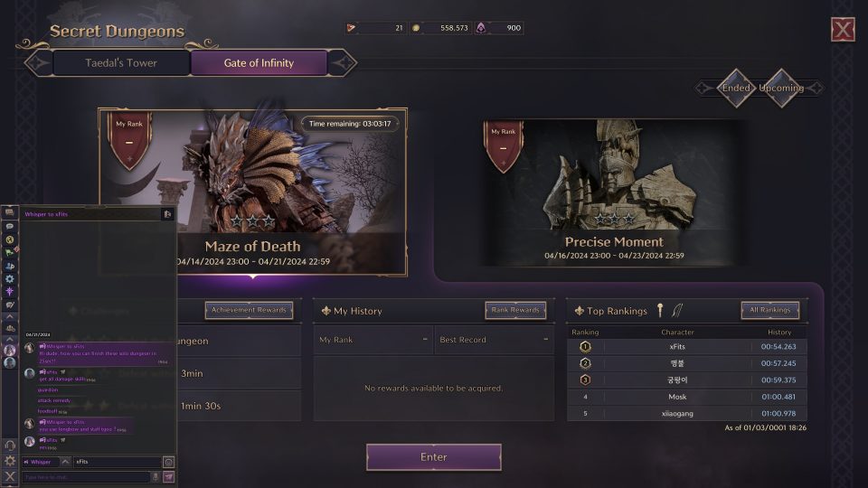The width and height of the screenshot is (868, 488).
Task: Click the guild flag channel icon
Action: [x=9, y=252]
